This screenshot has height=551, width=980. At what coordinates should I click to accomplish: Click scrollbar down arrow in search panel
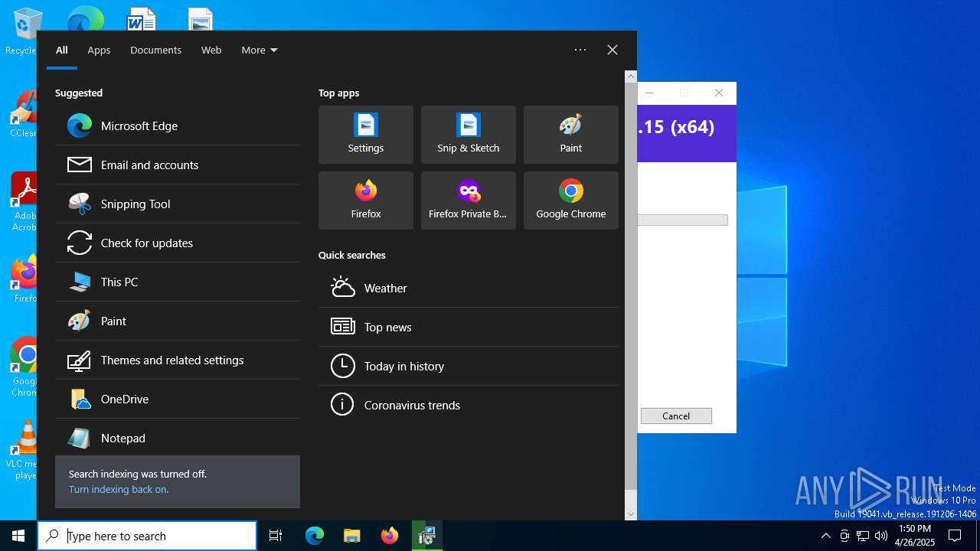tap(631, 514)
